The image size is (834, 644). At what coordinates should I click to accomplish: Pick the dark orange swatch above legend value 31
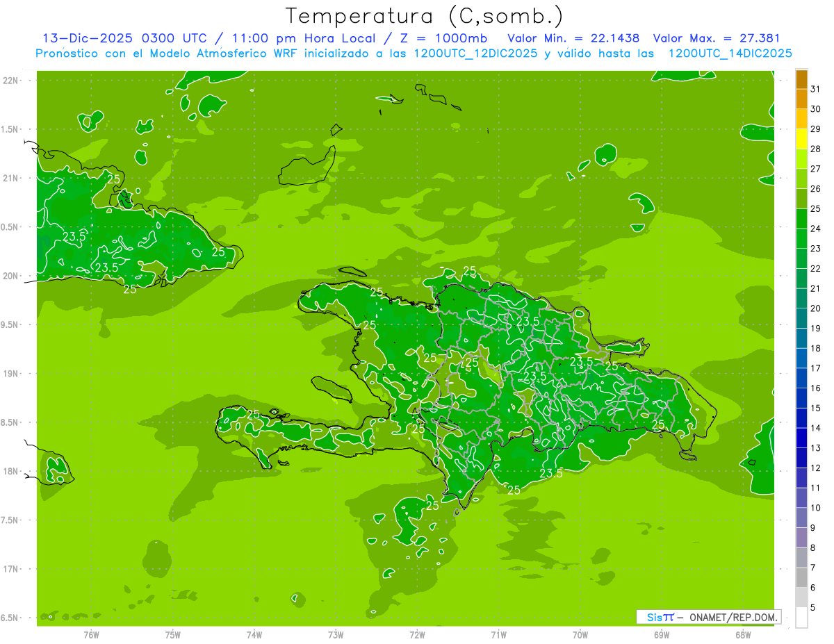(x=801, y=79)
